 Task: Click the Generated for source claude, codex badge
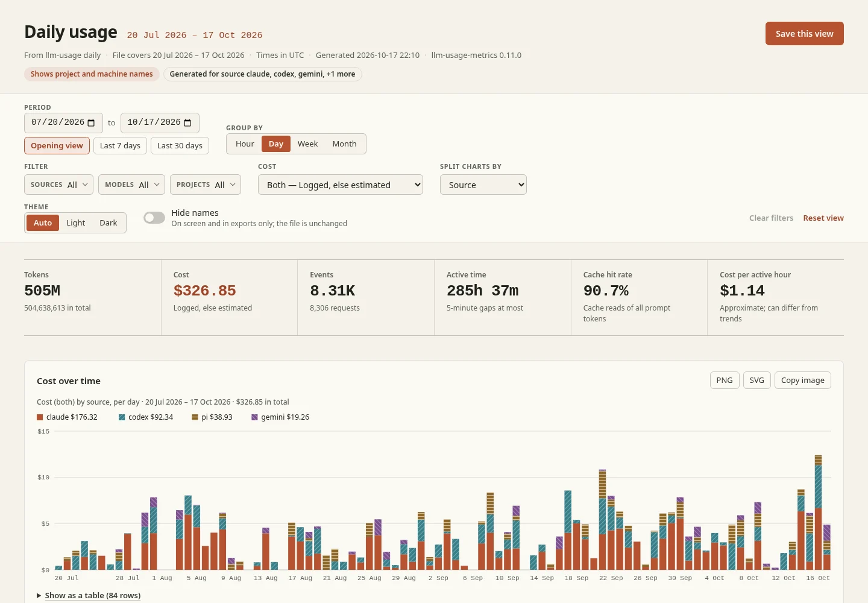pos(262,74)
